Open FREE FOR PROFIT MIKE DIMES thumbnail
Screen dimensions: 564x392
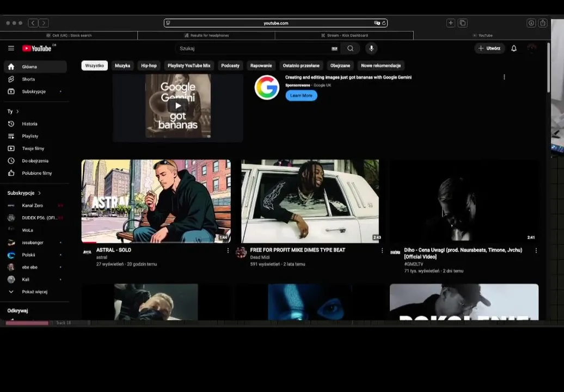click(x=310, y=201)
